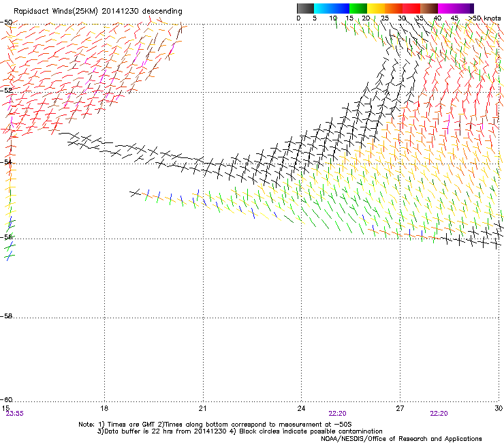Click the red 30-35 knots legend swatch
Screen dimensions: 504x443
click(411, 8)
